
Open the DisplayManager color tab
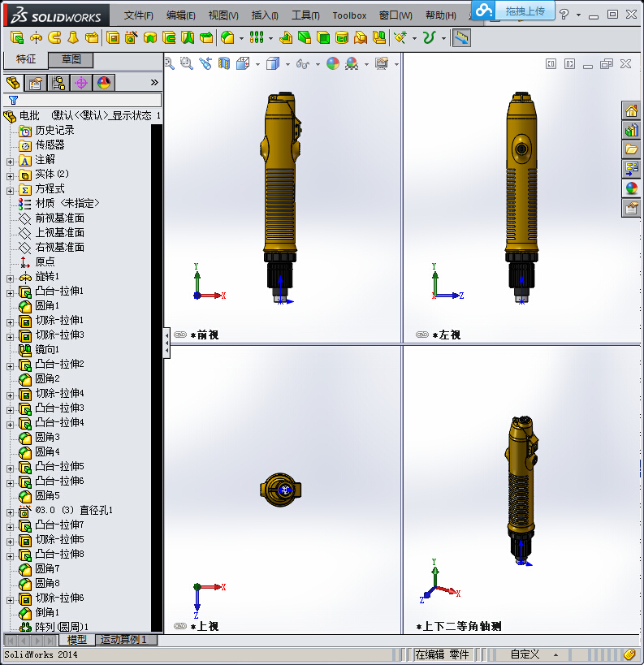pos(104,82)
